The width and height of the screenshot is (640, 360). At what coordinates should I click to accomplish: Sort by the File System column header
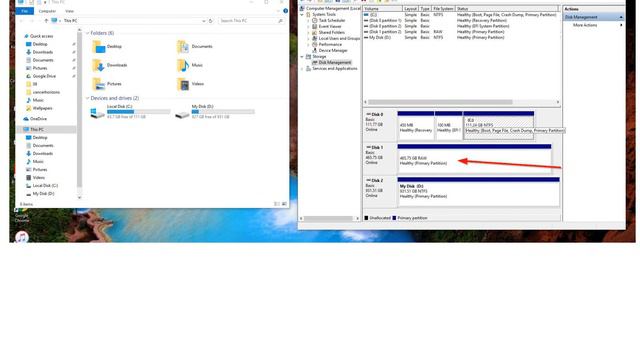(x=443, y=9)
